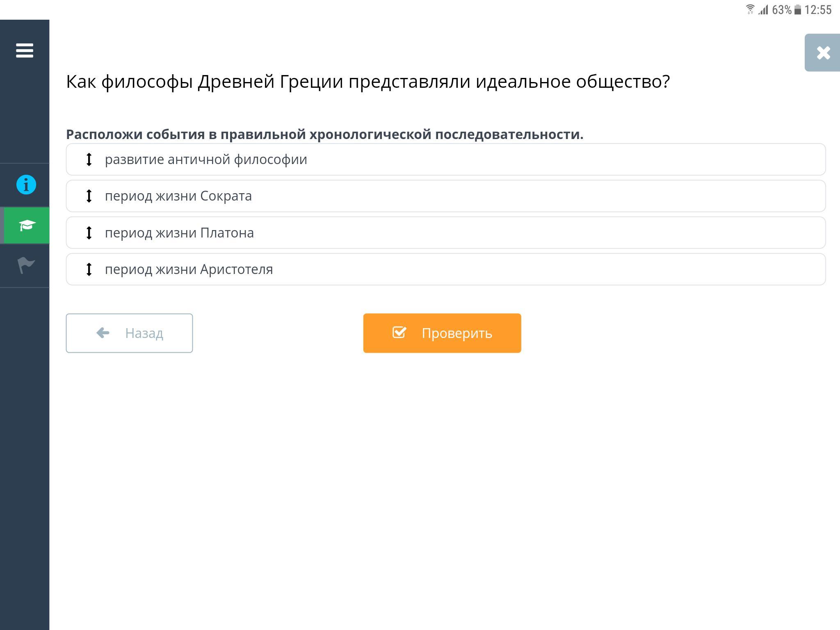Go back with the Назад button
This screenshot has width=840, height=630.
(129, 333)
